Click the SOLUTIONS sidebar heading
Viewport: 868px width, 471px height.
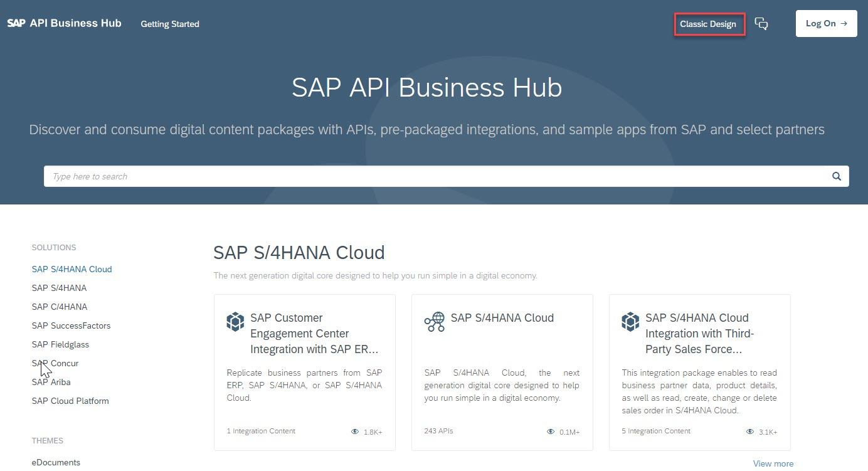click(x=54, y=248)
